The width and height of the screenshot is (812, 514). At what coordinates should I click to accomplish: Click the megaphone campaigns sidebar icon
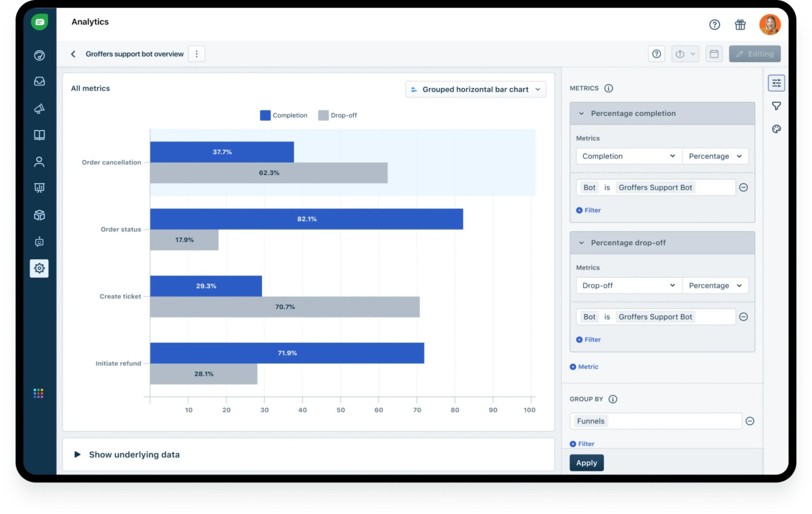coord(40,109)
